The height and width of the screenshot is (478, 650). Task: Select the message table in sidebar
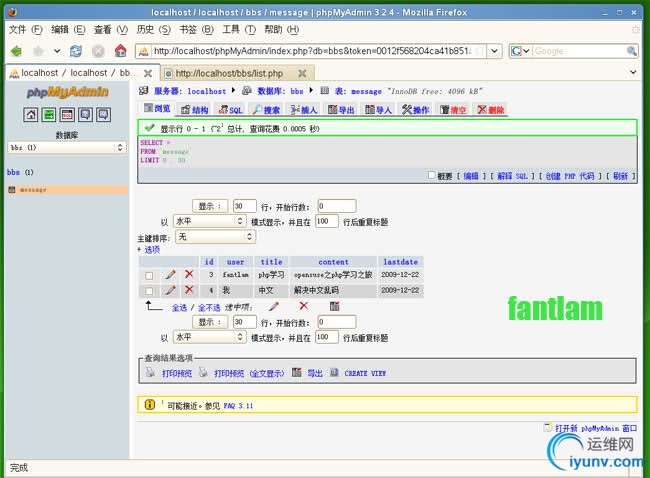pyautogui.click(x=33, y=190)
